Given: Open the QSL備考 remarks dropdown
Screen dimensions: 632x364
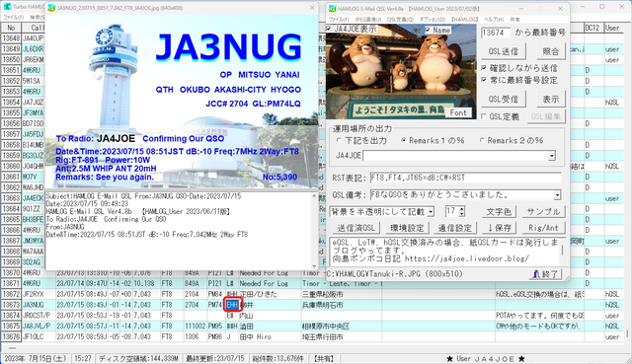Looking at the screenshot, I should tap(557, 195).
